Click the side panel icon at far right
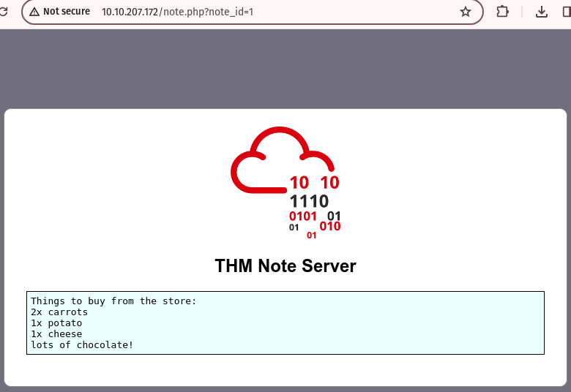Screen dimensions: 571x392 [567, 12]
